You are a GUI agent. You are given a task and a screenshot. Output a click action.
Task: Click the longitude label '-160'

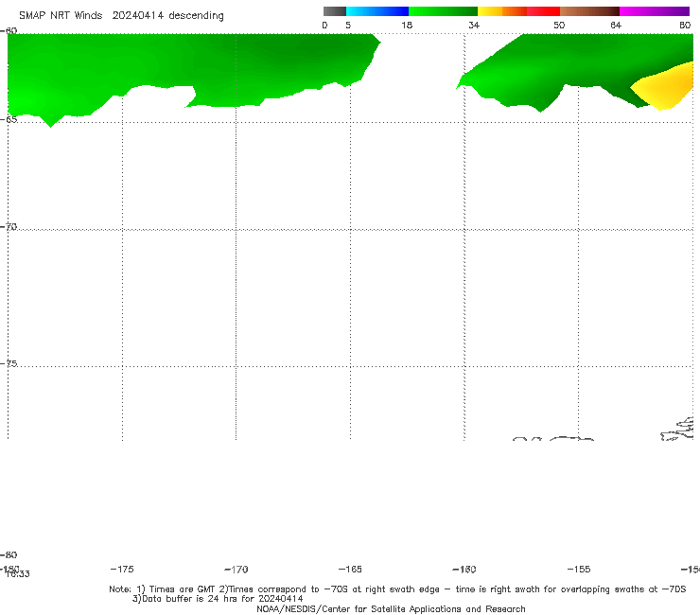click(x=464, y=570)
